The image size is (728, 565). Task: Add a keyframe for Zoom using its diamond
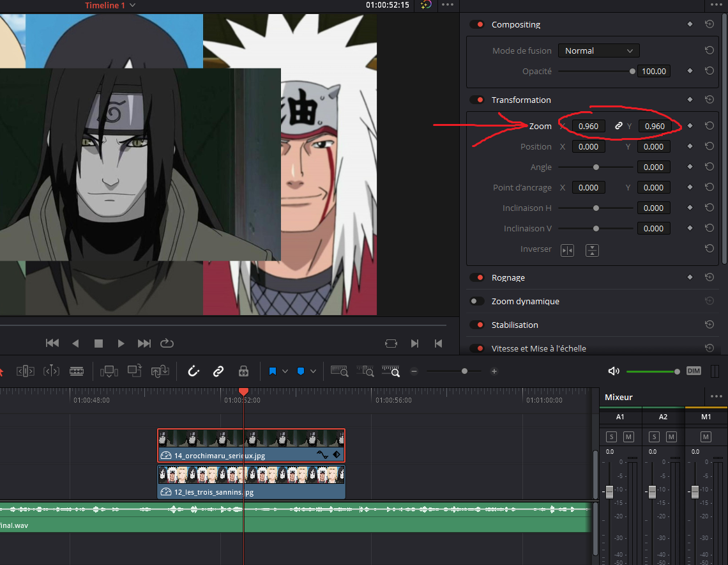coord(690,126)
